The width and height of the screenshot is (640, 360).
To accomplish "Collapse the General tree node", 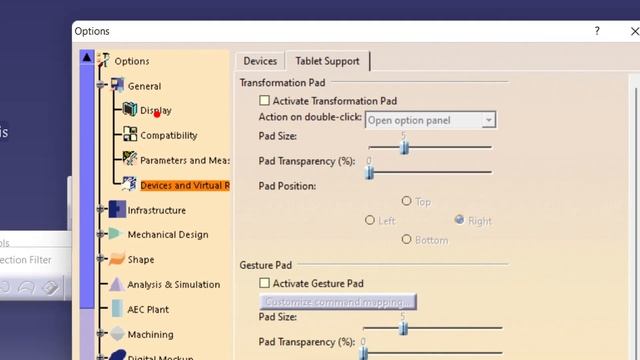I will [x=100, y=85].
